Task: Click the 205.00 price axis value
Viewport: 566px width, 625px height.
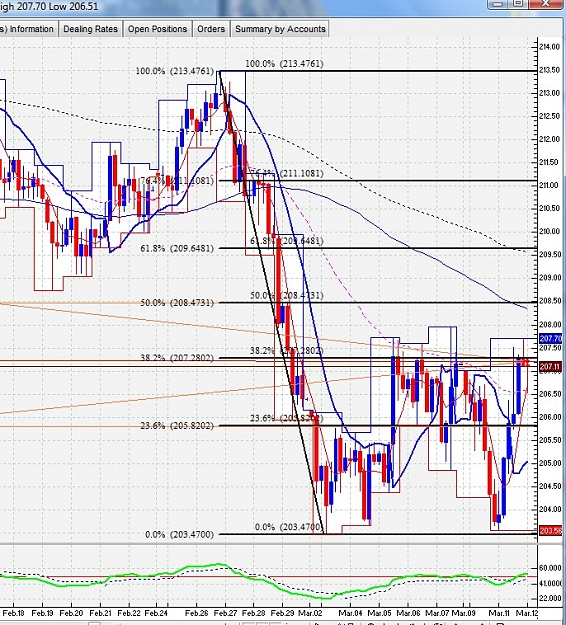Action: pyautogui.click(x=550, y=463)
